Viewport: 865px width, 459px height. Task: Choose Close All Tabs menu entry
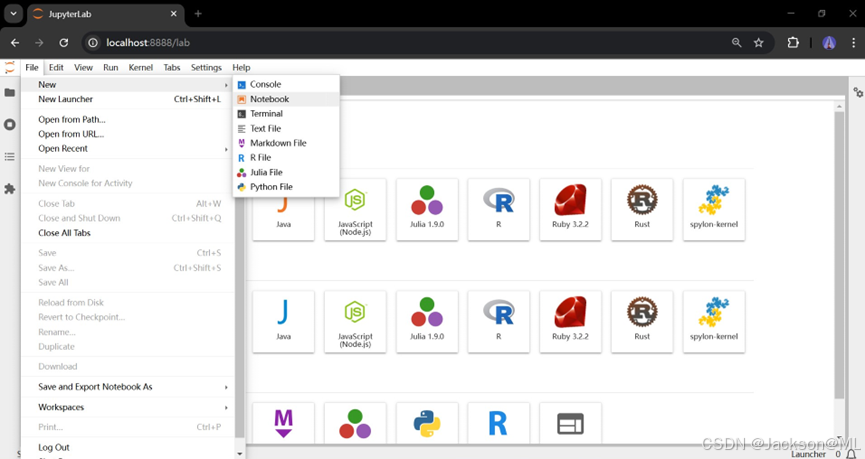tap(126, 233)
